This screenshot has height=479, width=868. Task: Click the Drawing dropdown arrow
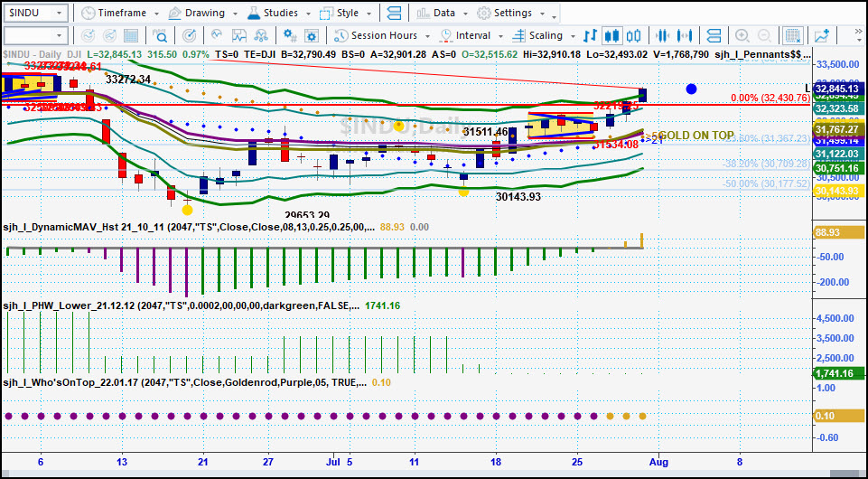click(235, 14)
